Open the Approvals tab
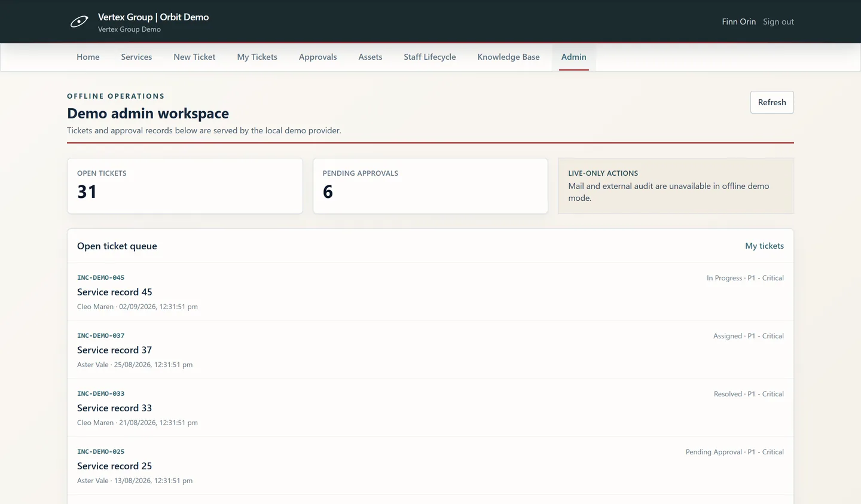 tap(317, 57)
